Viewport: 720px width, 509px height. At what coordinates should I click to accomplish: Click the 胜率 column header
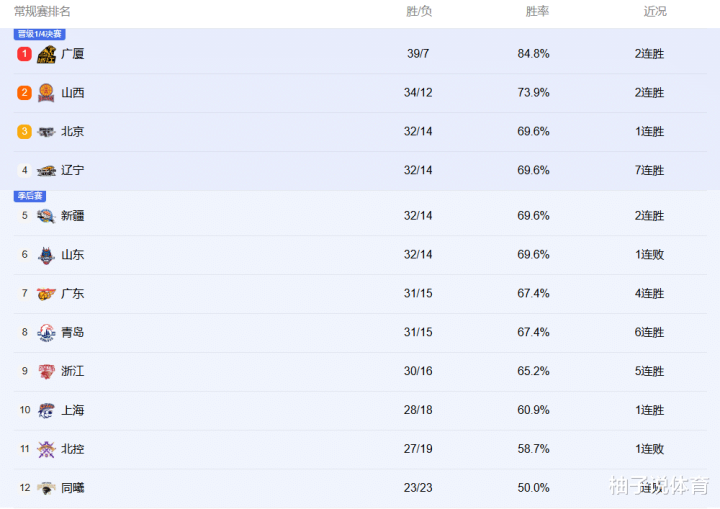point(537,11)
